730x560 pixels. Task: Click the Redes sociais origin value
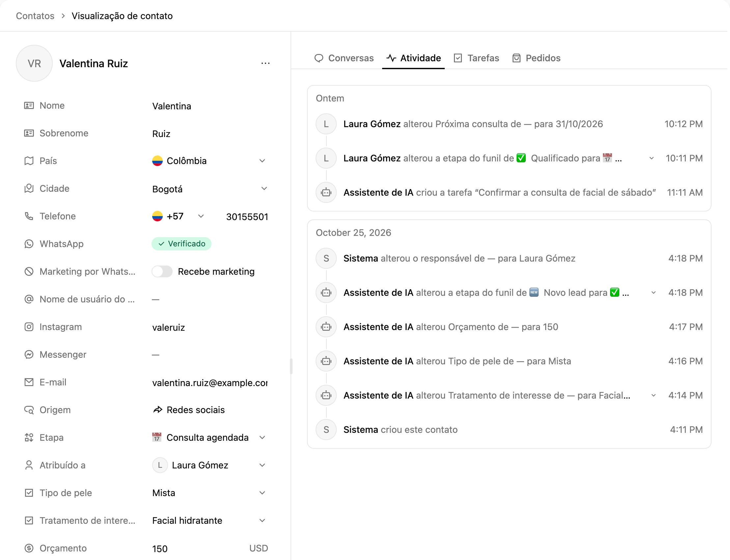pyautogui.click(x=196, y=410)
